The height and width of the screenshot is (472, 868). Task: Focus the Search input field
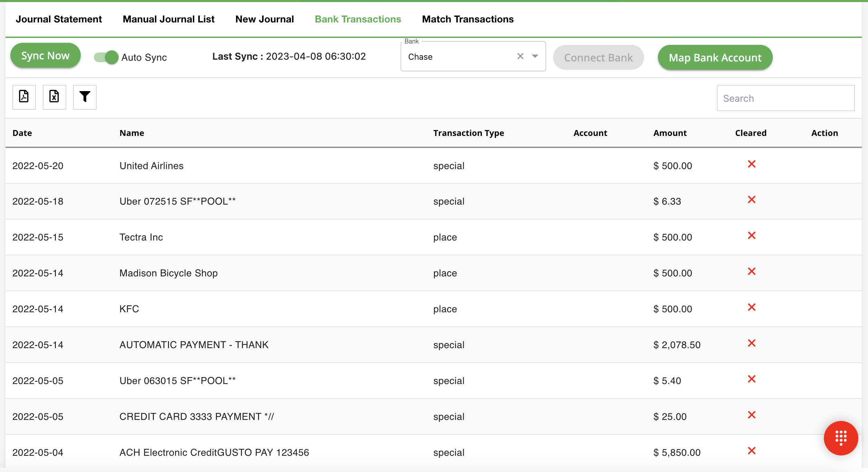786,98
